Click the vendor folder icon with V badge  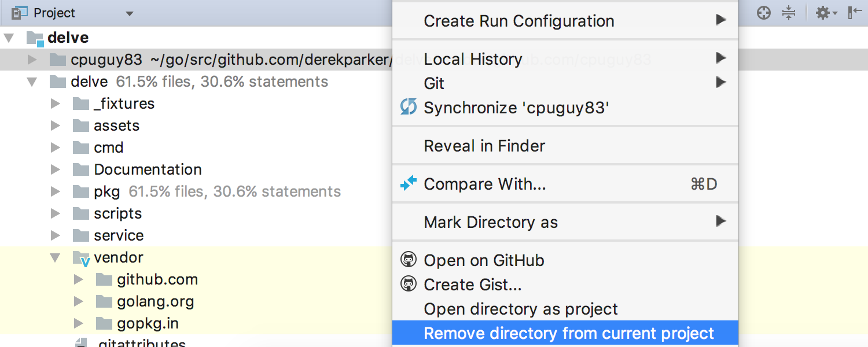coord(82,259)
